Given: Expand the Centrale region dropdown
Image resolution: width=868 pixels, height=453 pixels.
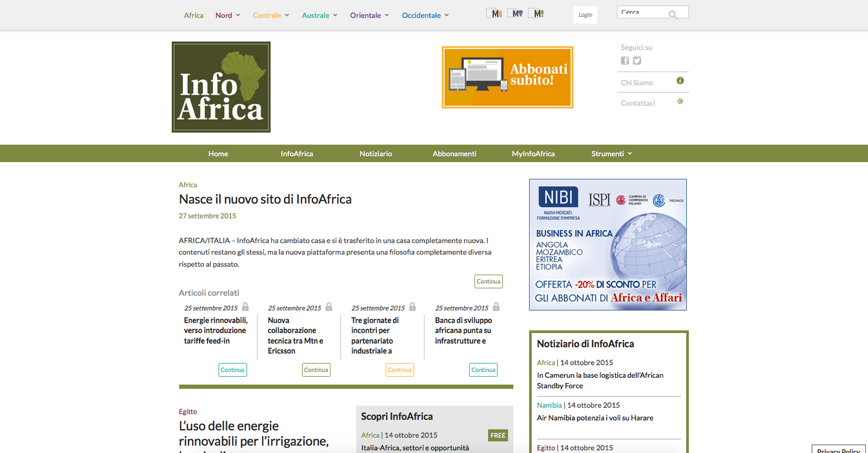Looking at the screenshot, I should pyautogui.click(x=271, y=15).
